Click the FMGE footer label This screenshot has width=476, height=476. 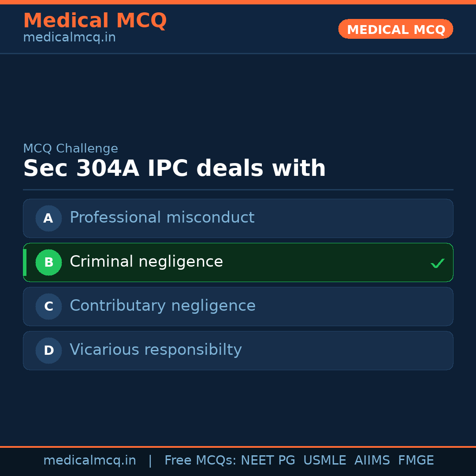click(x=416, y=461)
